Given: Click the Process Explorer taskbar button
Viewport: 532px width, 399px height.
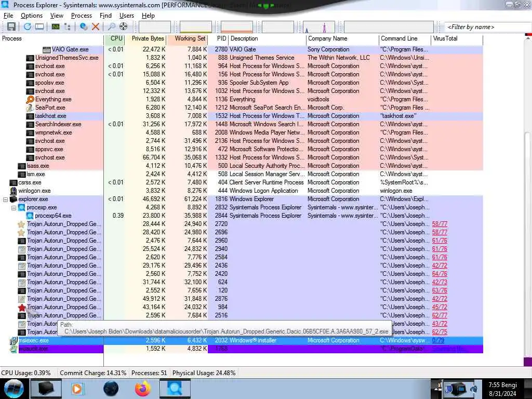Looking at the screenshot, I should (x=175, y=389).
